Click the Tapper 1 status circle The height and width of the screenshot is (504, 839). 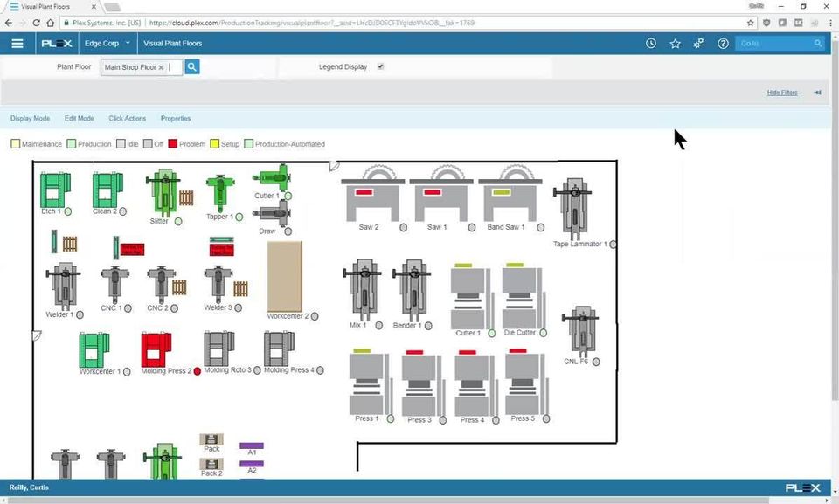point(239,217)
